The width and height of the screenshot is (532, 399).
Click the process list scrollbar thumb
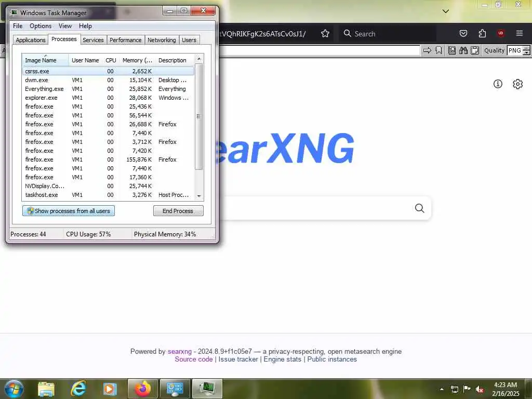click(199, 116)
